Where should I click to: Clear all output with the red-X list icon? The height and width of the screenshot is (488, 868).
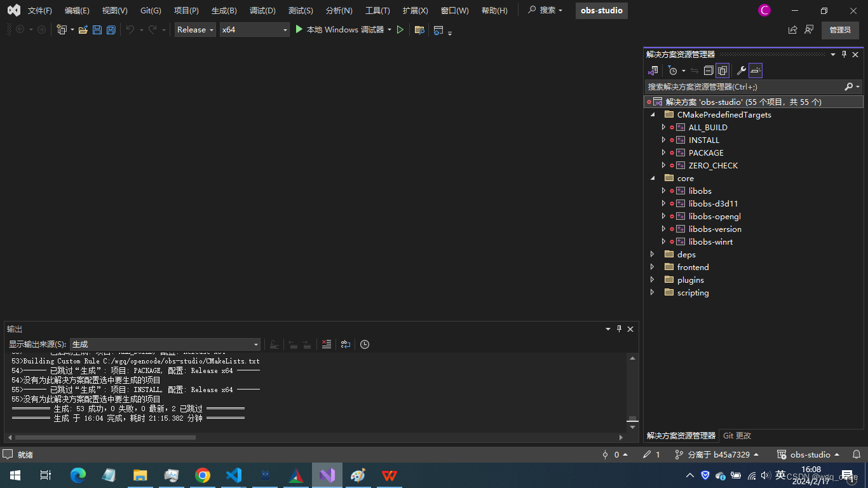[x=327, y=344]
